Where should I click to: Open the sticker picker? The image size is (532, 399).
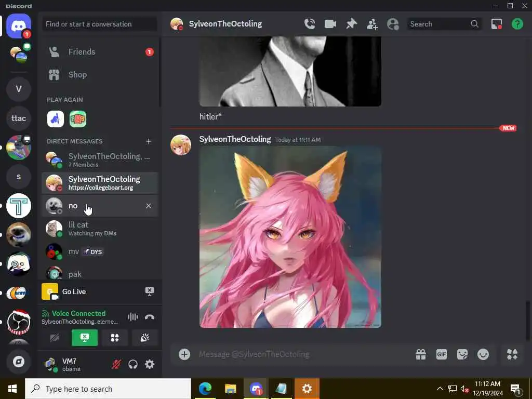coord(462,354)
